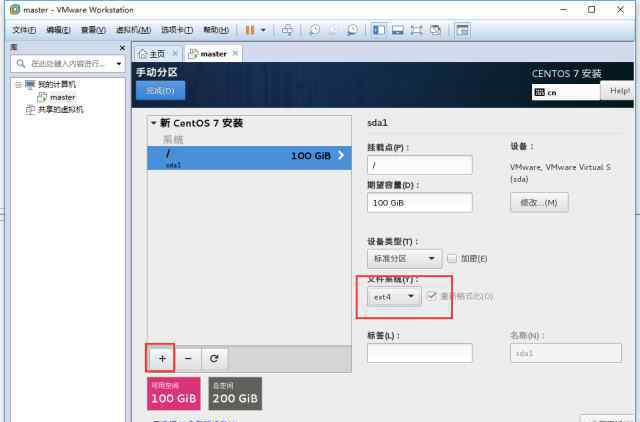
Task: Pause the virtual machine from the toolbar
Action: (250, 30)
